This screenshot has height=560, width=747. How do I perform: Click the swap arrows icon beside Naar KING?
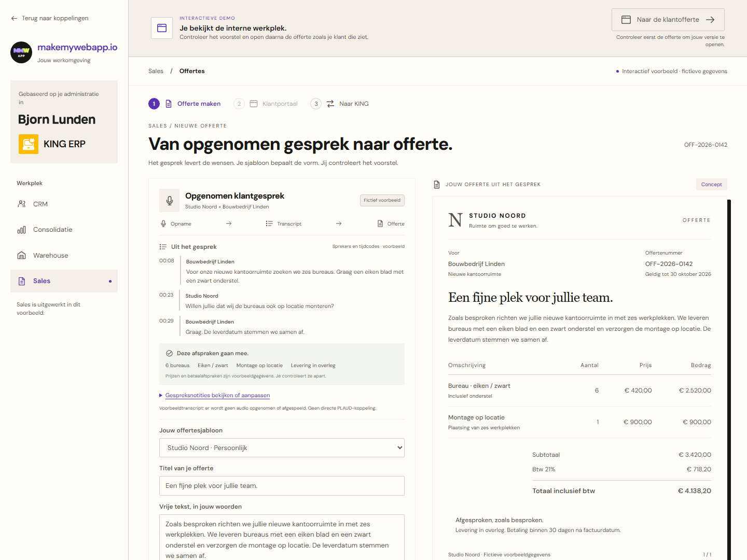[330, 104]
